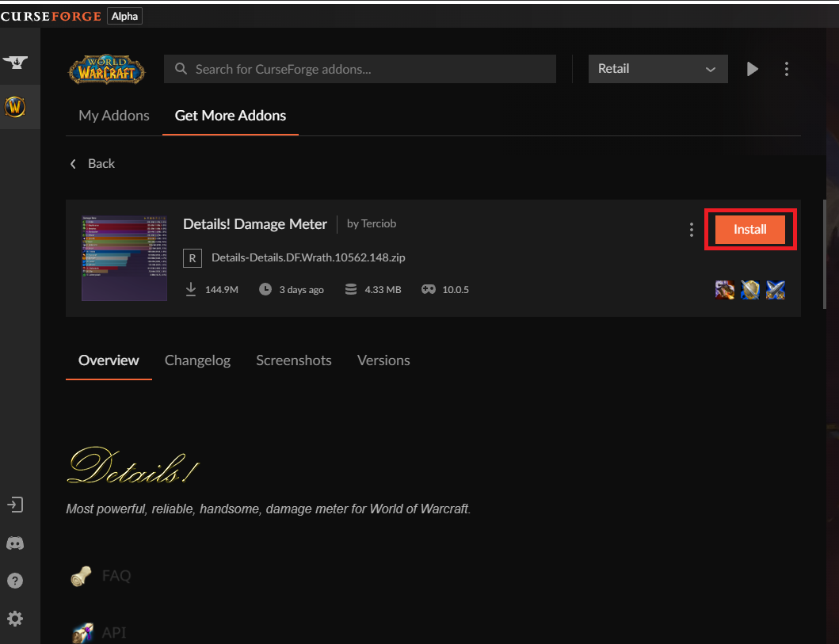Click the 3 days ago text

(x=301, y=289)
